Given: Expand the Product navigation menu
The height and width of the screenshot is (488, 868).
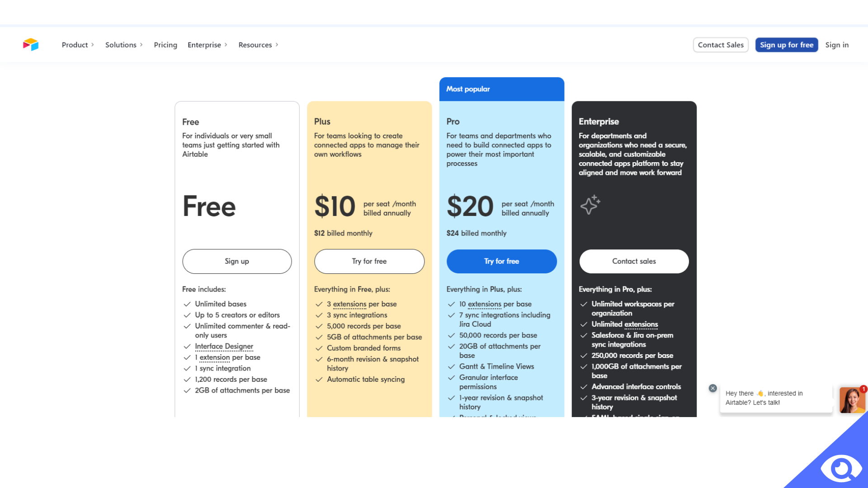Looking at the screenshot, I should [78, 45].
